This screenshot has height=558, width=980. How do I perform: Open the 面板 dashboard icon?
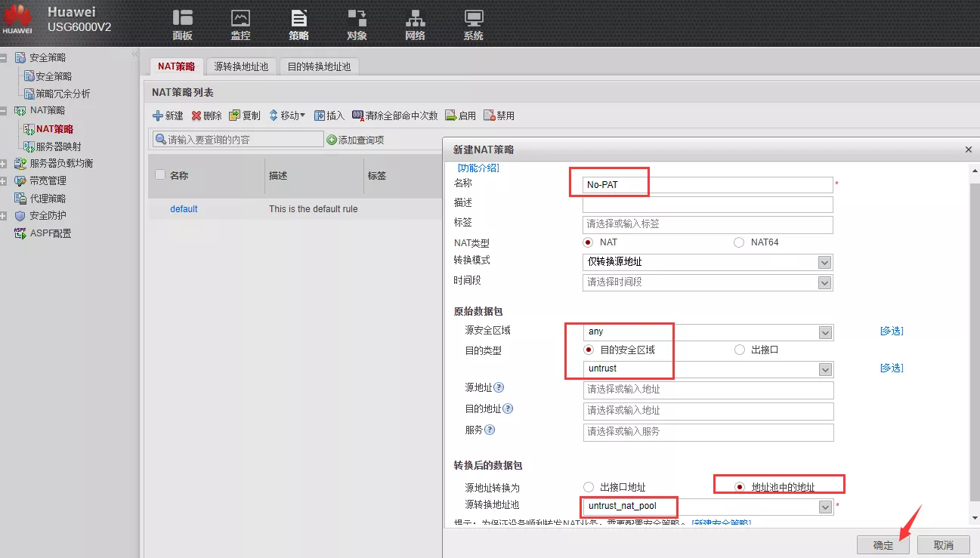point(182,18)
